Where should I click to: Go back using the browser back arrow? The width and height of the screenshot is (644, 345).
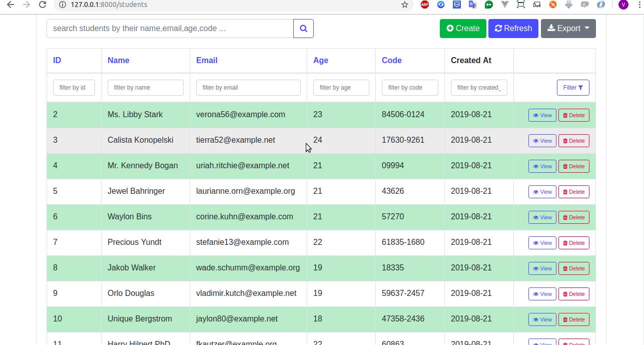click(10, 5)
